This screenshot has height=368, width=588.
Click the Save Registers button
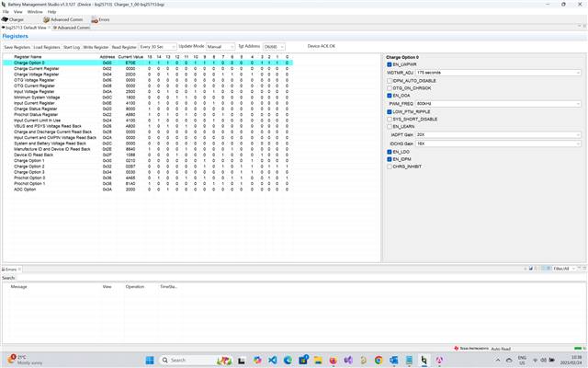17,47
